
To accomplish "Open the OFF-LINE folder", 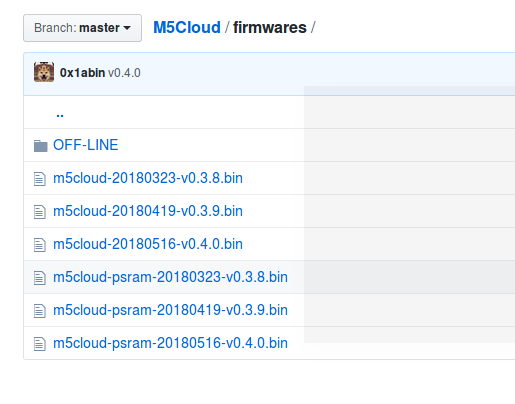I will (x=86, y=145).
